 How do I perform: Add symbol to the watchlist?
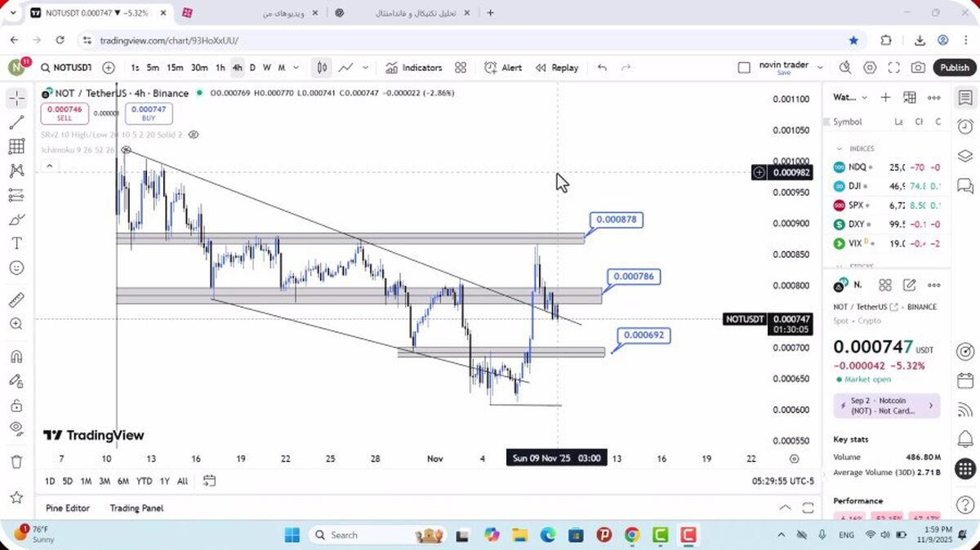click(885, 97)
